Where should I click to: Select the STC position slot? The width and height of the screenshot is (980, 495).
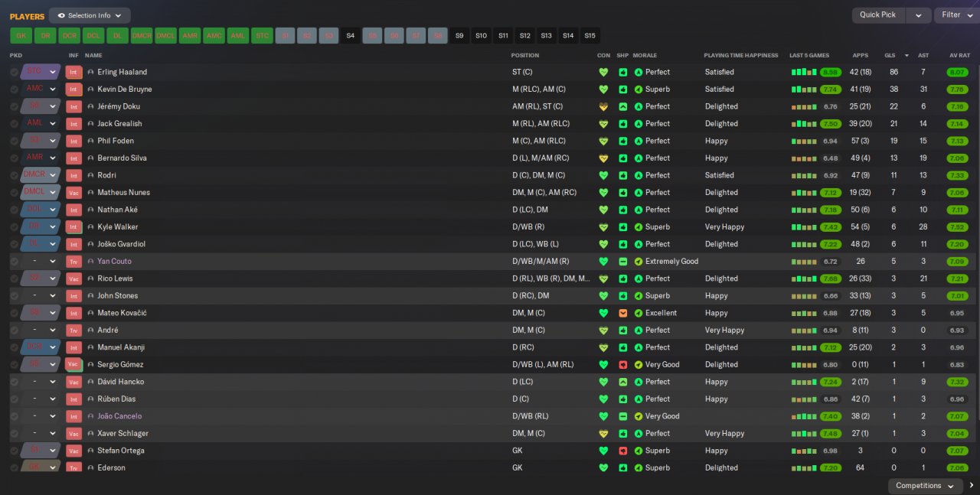(x=262, y=35)
